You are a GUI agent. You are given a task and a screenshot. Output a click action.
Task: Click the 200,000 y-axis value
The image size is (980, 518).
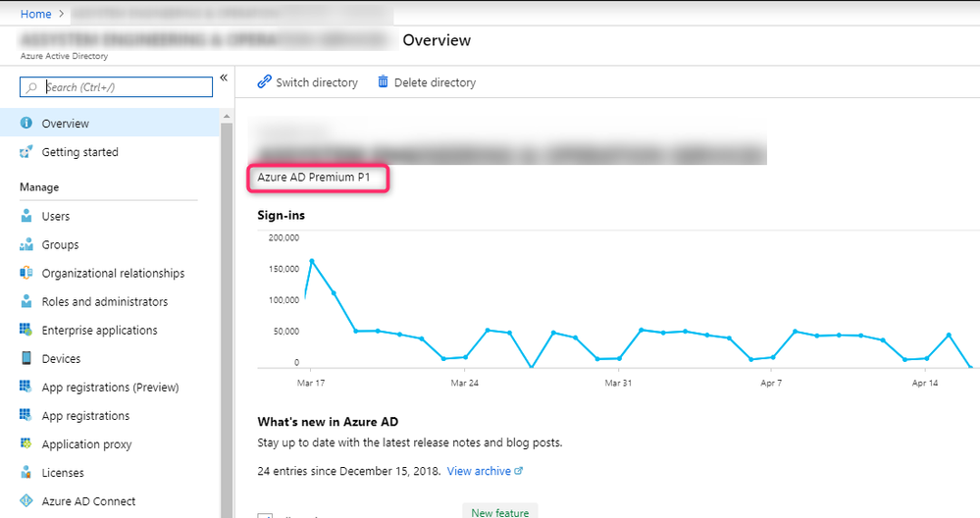click(x=284, y=237)
